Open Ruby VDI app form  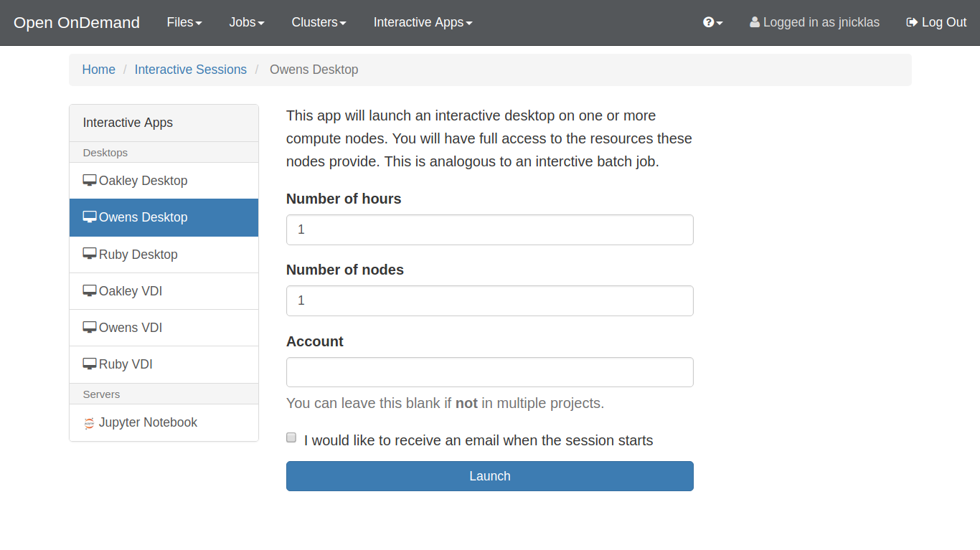pos(164,364)
